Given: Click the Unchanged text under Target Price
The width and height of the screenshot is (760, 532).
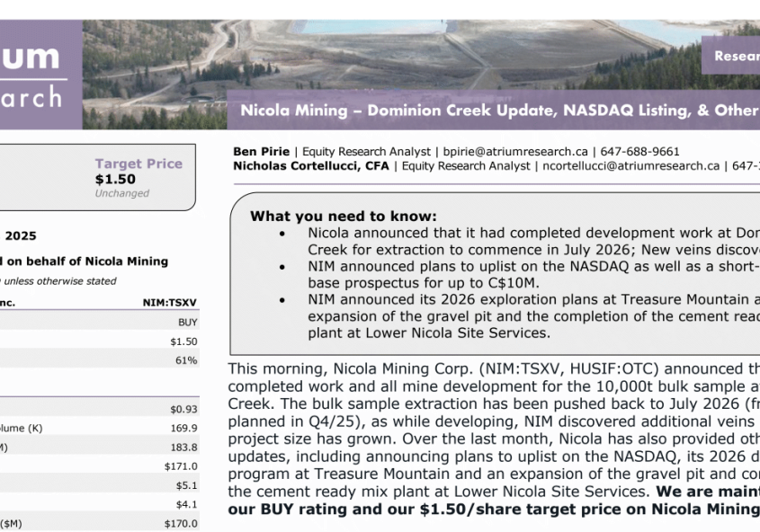Looking at the screenshot, I should pyautogui.click(x=122, y=193).
